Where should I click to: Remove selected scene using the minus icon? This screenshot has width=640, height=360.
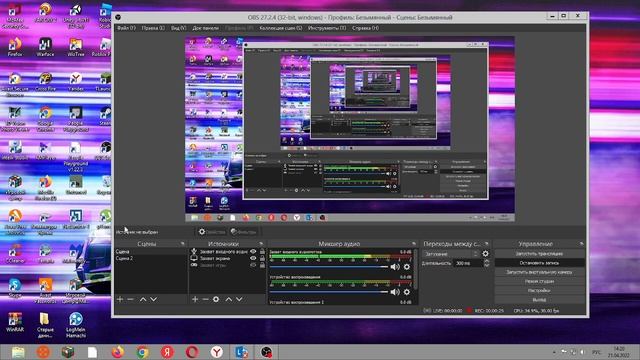click(131, 299)
